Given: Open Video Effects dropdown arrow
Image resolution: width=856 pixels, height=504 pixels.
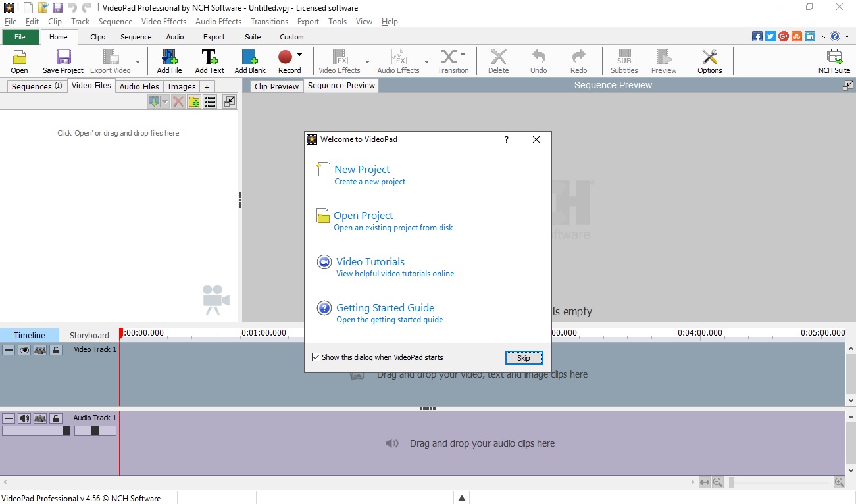Looking at the screenshot, I should (x=367, y=62).
